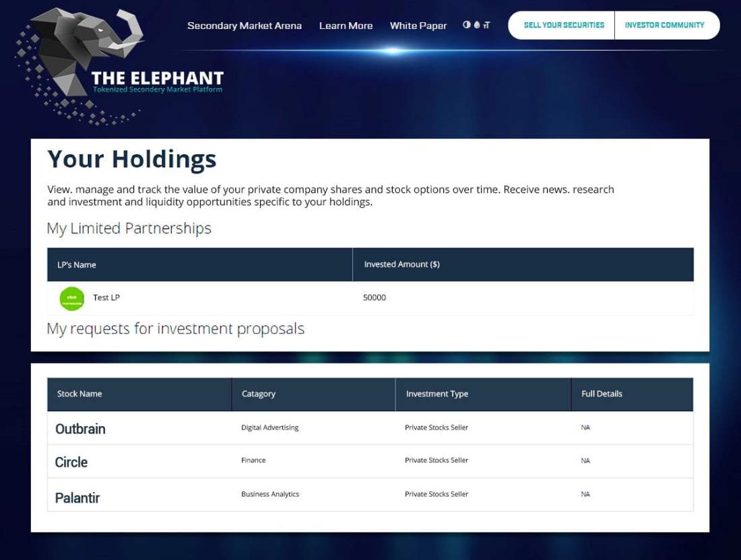The width and height of the screenshot is (741, 560).
Task: Click The Elephant logo
Action: [118, 66]
